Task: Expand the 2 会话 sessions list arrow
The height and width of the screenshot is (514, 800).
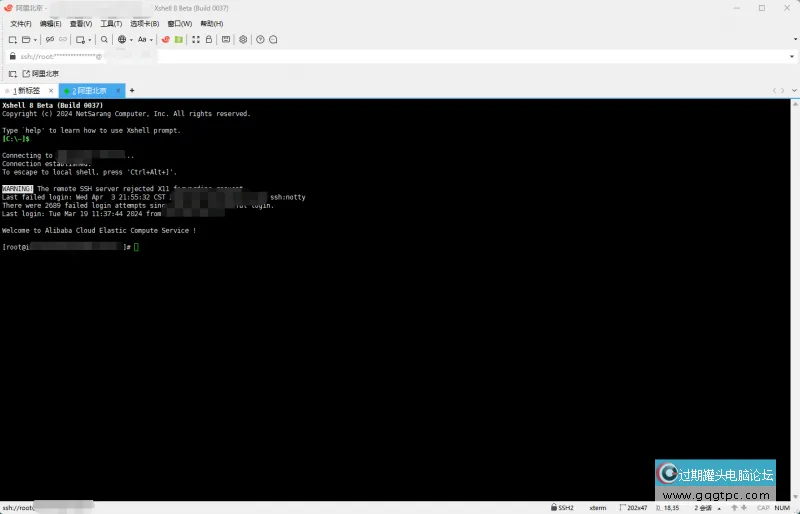Action: 719,508
